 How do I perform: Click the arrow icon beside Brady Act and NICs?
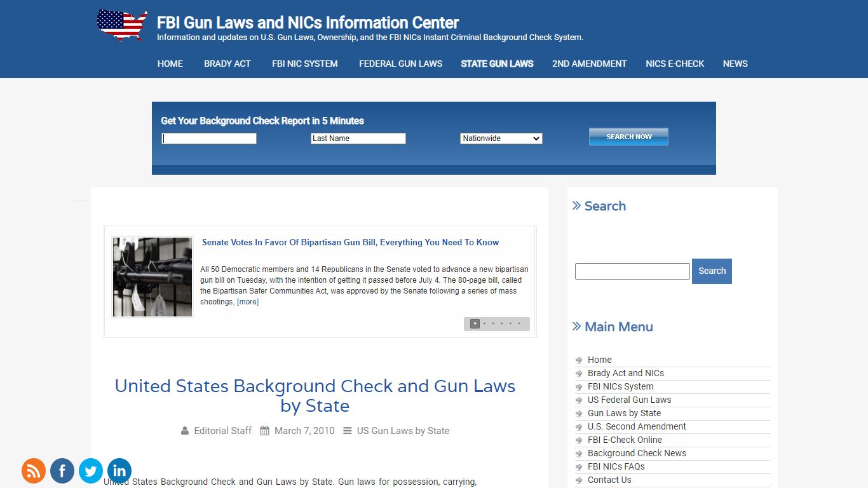[x=579, y=374]
